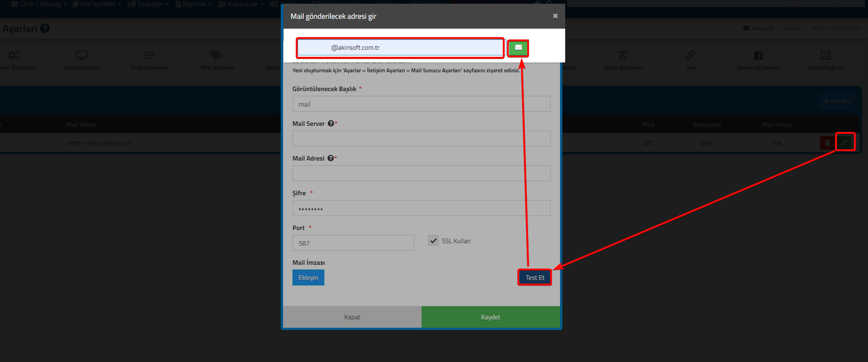Click the Ayarlar breadcrumb link
The image size is (868, 362).
(792, 28)
